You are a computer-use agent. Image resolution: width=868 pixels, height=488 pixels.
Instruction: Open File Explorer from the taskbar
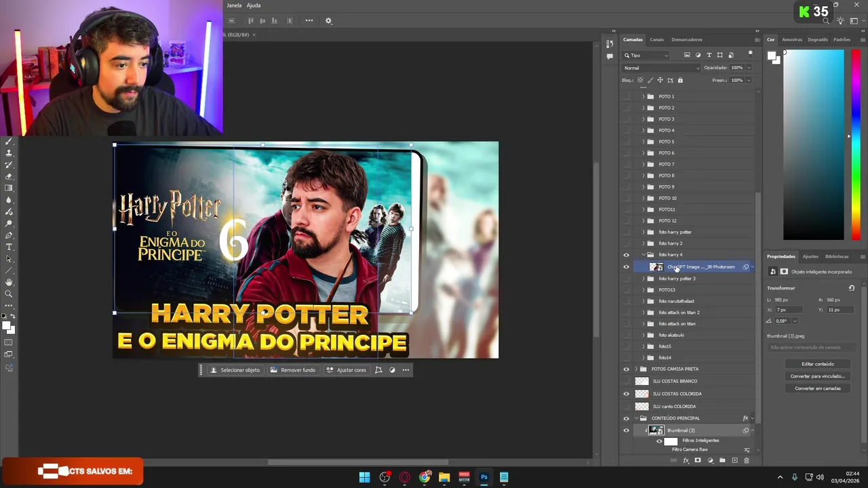click(x=444, y=477)
